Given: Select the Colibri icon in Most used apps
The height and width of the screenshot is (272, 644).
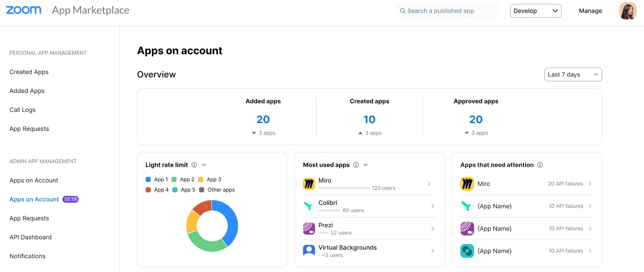Looking at the screenshot, I should pos(308,206).
